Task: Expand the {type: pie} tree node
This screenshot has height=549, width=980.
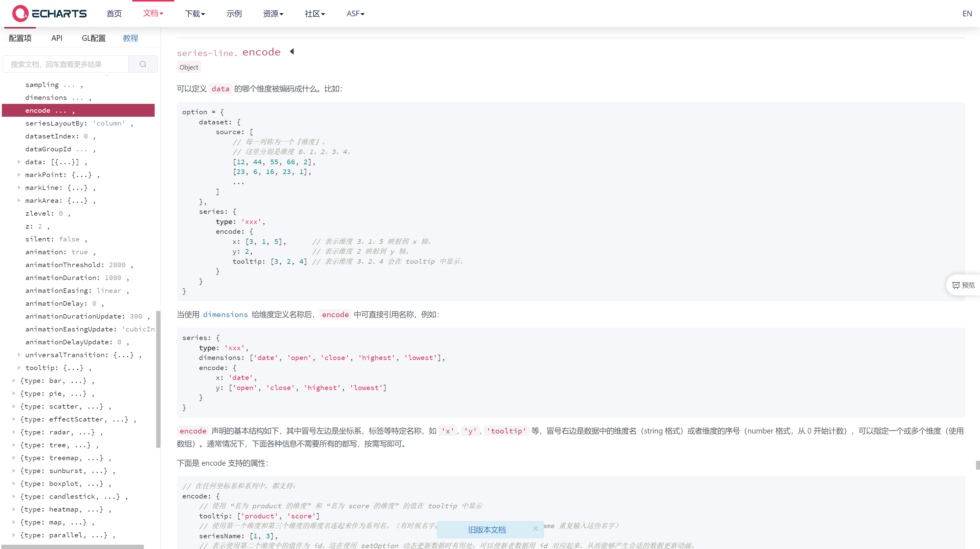Action: (x=14, y=393)
